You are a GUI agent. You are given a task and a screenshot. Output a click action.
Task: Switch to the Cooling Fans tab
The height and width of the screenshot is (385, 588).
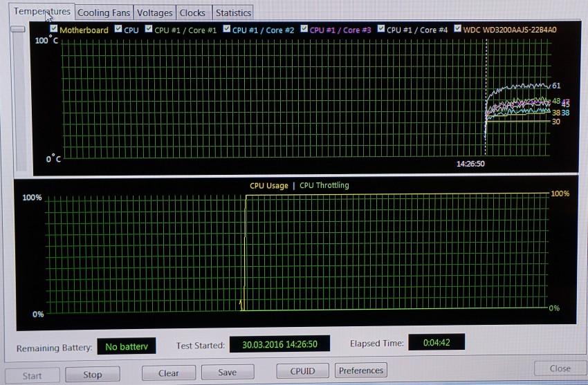point(103,13)
